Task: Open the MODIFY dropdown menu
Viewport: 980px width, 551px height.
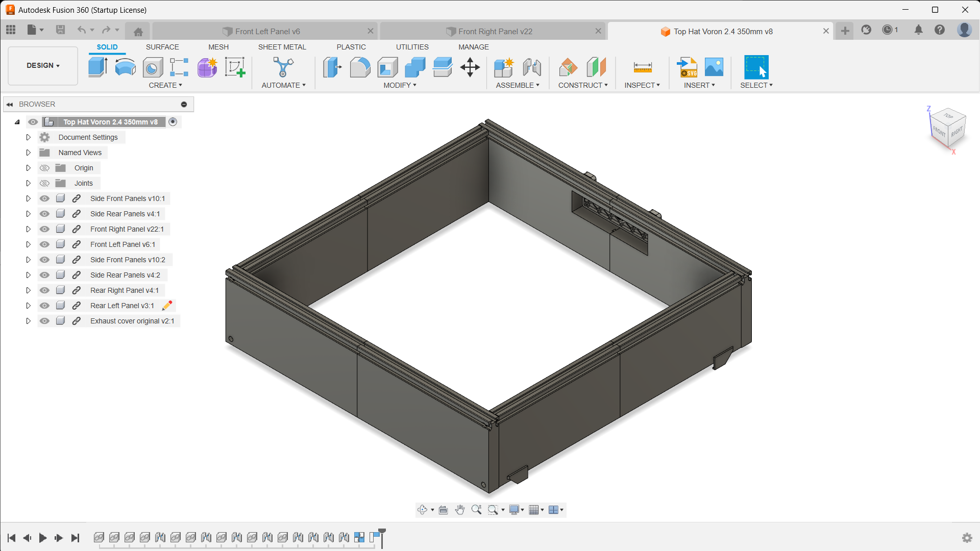Action: click(x=400, y=85)
